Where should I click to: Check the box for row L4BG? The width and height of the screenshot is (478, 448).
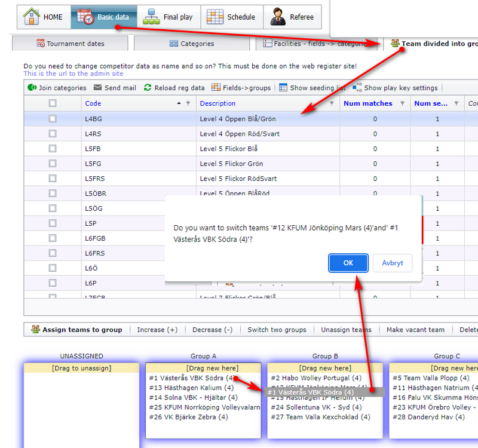click(53, 118)
